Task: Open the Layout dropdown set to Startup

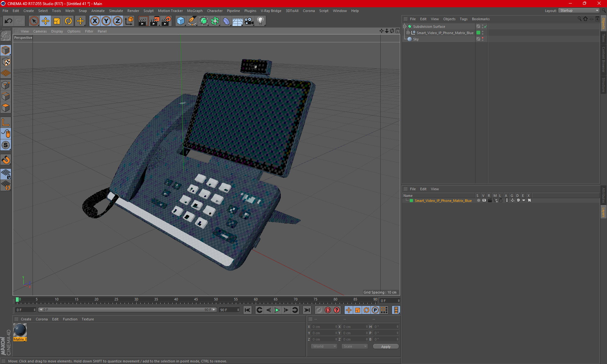Action: click(x=579, y=10)
